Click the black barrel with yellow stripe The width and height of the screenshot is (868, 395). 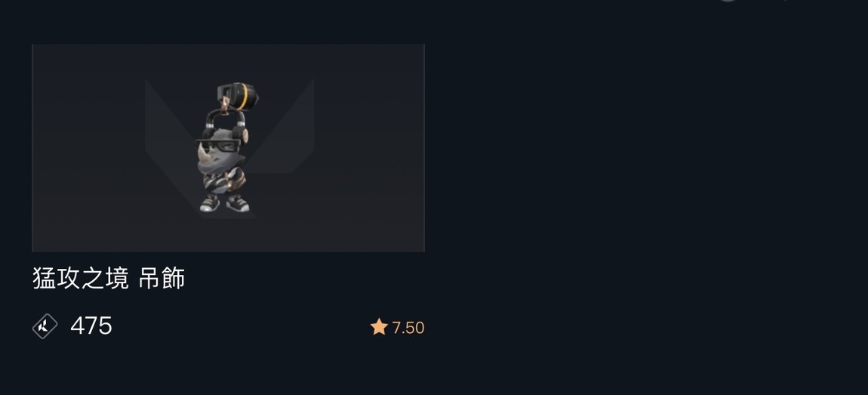point(238,97)
